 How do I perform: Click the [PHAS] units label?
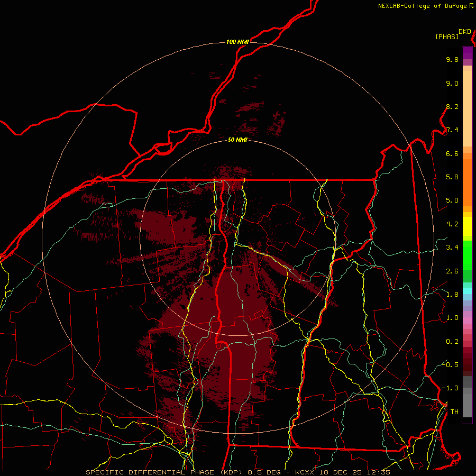[447, 37]
